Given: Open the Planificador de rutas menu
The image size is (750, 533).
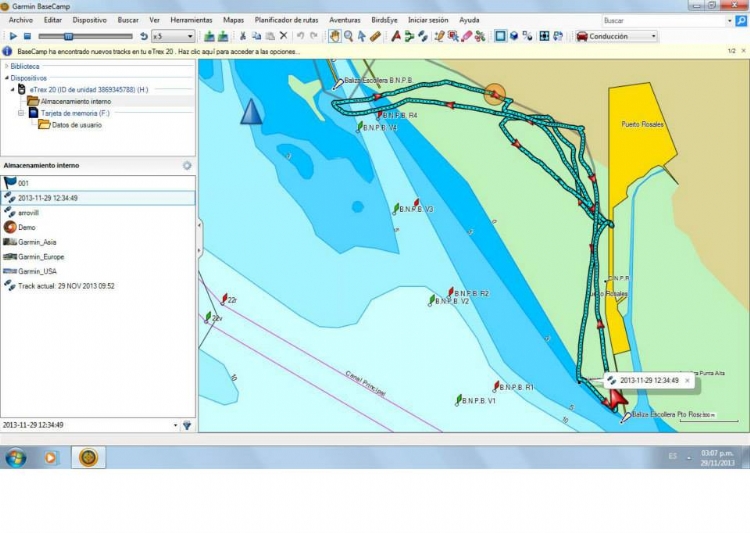Looking at the screenshot, I should coord(287,20).
